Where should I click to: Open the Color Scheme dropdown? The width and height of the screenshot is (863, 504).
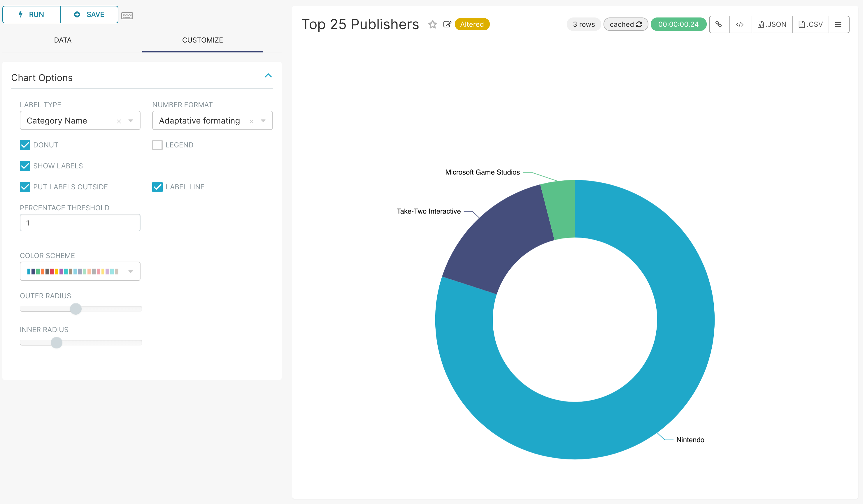click(x=131, y=271)
